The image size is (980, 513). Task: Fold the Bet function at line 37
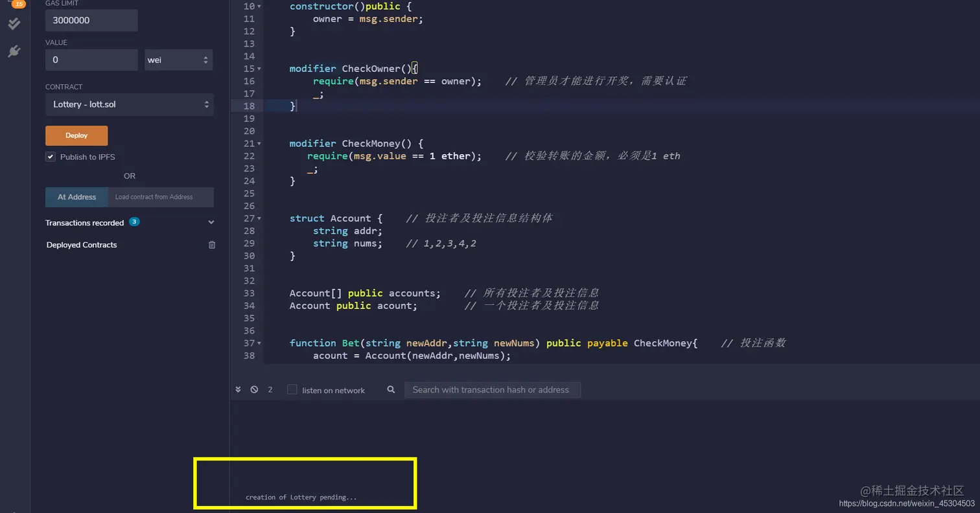(x=259, y=343)
